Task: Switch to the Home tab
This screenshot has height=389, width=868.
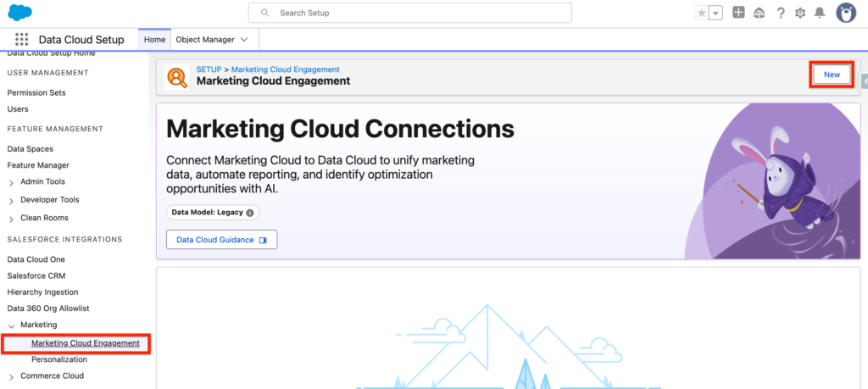Action: (x=154, y=40)
